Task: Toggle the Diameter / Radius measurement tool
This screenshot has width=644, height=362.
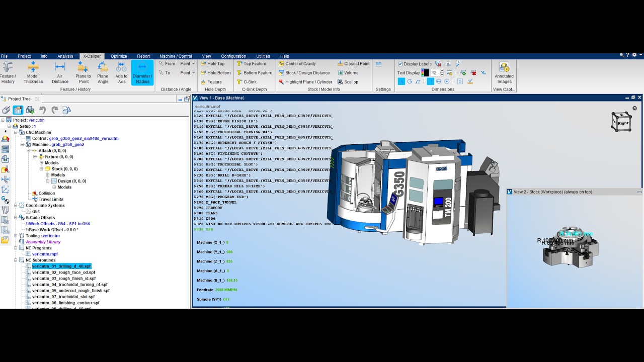Action: (142, 72)
